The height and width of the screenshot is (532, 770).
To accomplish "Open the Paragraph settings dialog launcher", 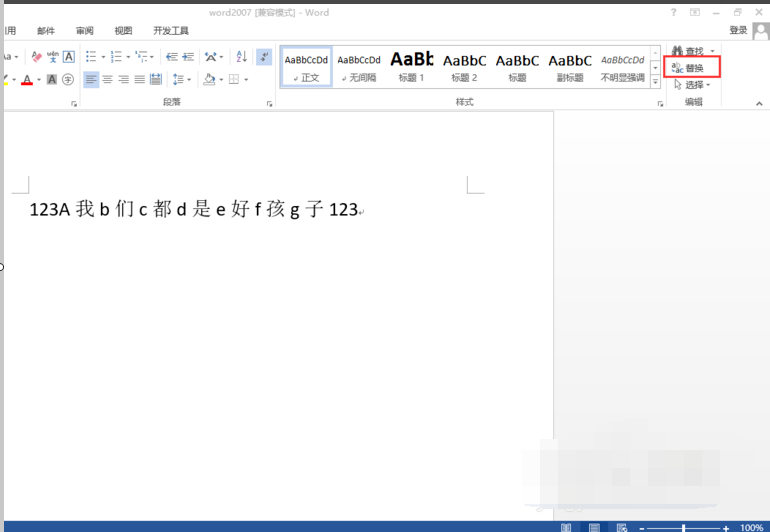I will point(270,104).
